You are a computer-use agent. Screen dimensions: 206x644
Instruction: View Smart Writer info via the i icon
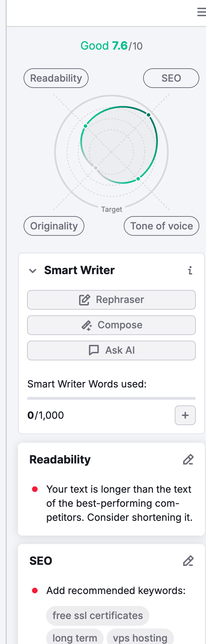click(190, 271)
